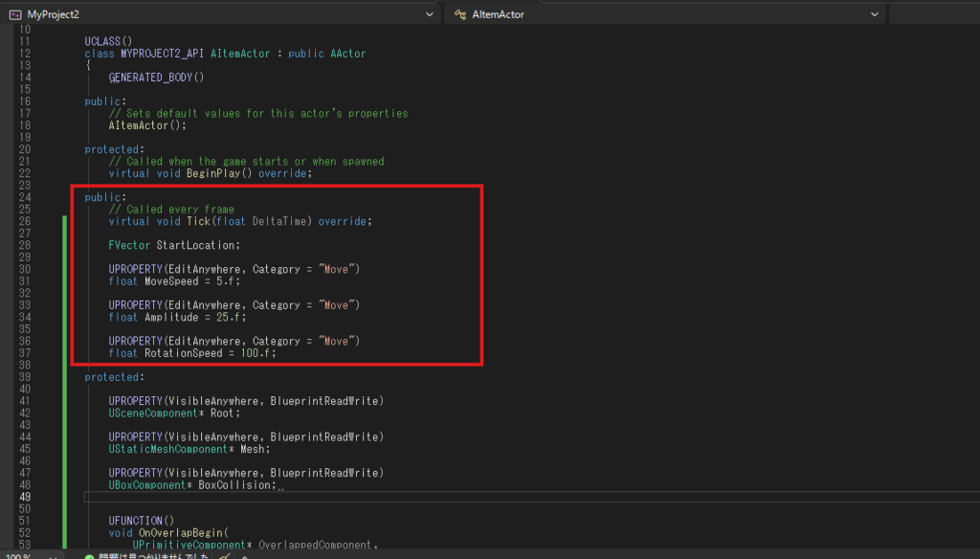The width and height of the screenshot is (980, 559).
Task: Click the UCLASS macro on line 11
Action: coord(102,42)
